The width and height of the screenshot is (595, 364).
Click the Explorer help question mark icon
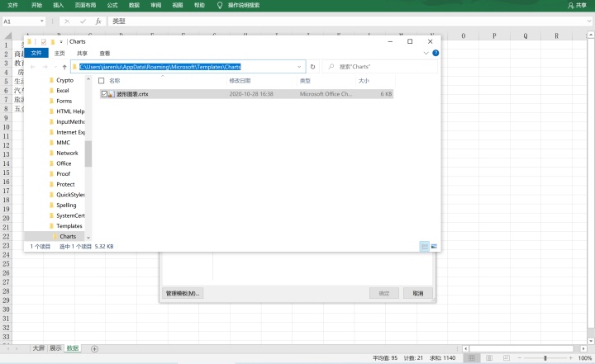pos(436,53)
